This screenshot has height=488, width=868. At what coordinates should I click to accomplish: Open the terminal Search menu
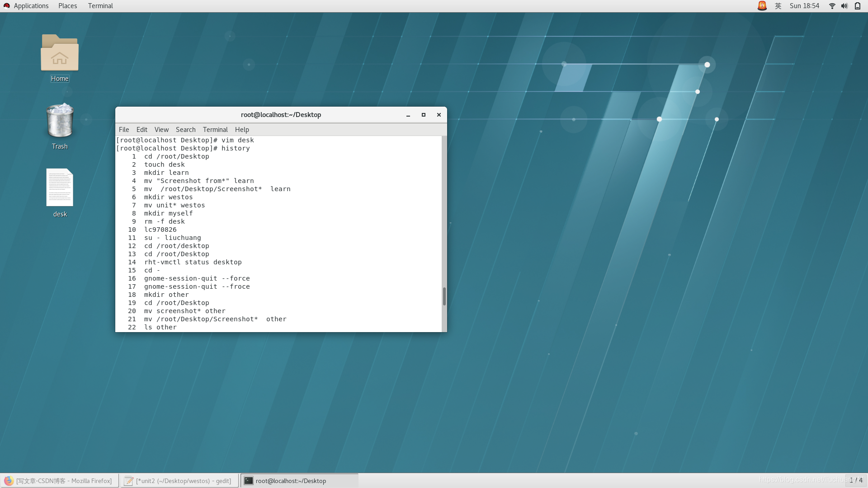(x=186, y=130)
